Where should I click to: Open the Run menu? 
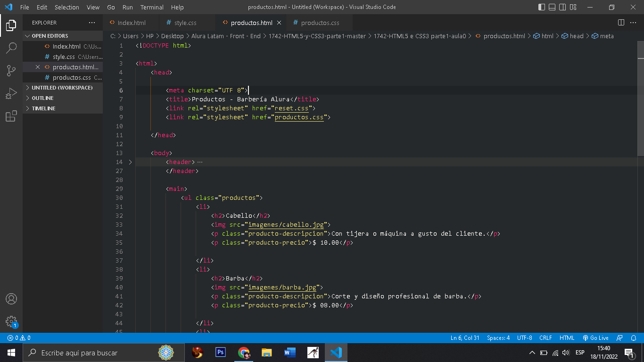pos(127,7)
